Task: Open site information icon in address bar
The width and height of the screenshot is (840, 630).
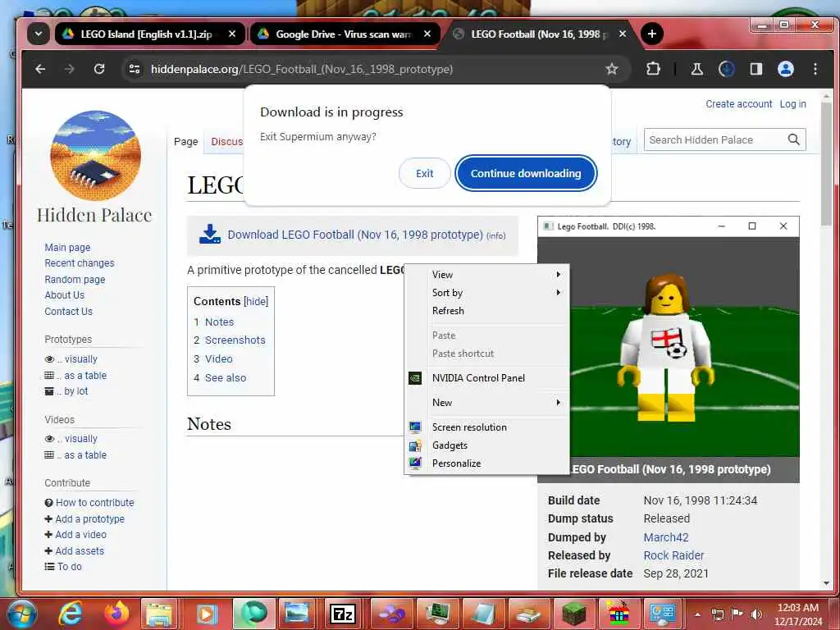Action: pos(135,69)
